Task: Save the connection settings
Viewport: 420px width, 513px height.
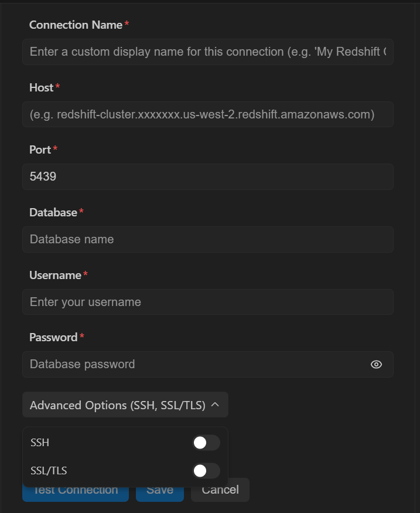Action: click(x=160, y=494)
